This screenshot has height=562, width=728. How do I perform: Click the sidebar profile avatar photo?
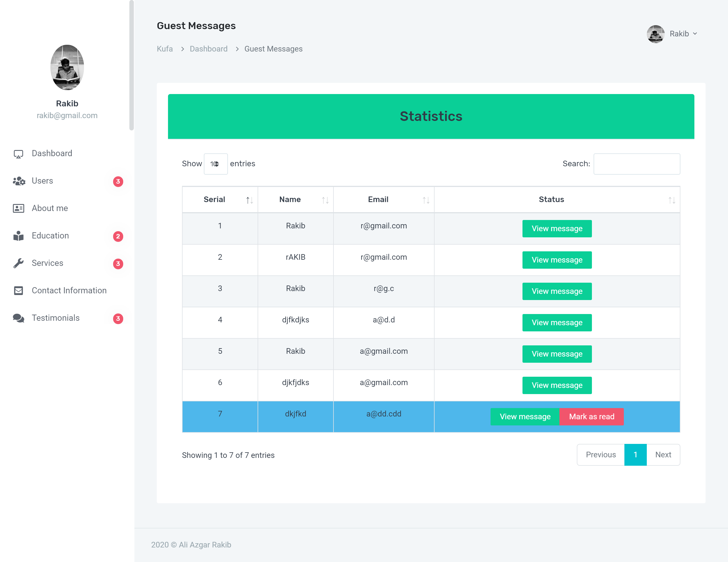[x=67, y=68]
